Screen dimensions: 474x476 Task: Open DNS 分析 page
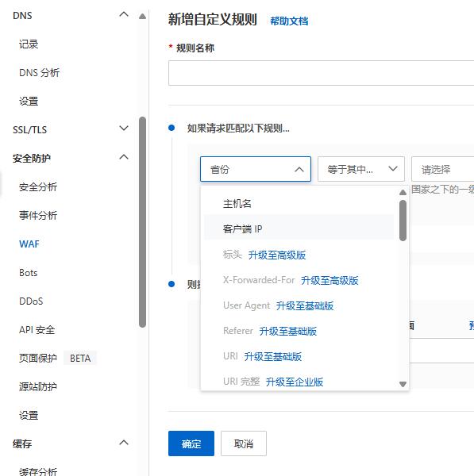[39, 73]
